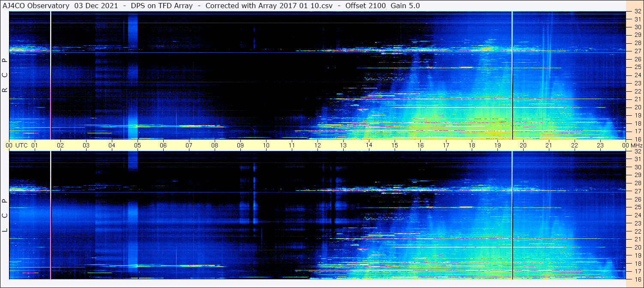Click the "R C P" panel label
The width and height of the screenshot is (644, 288).
point(5,75)
